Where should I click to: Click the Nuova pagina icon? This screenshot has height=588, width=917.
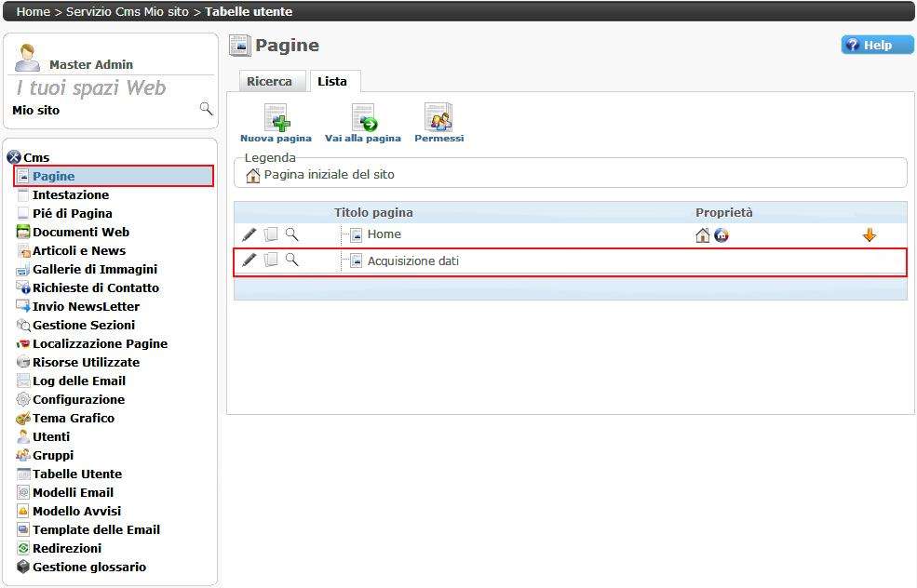coord(276,119)
